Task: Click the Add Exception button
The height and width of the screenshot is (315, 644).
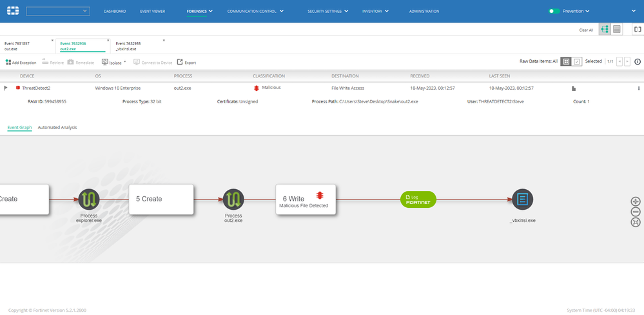Action: click(21, 63)
